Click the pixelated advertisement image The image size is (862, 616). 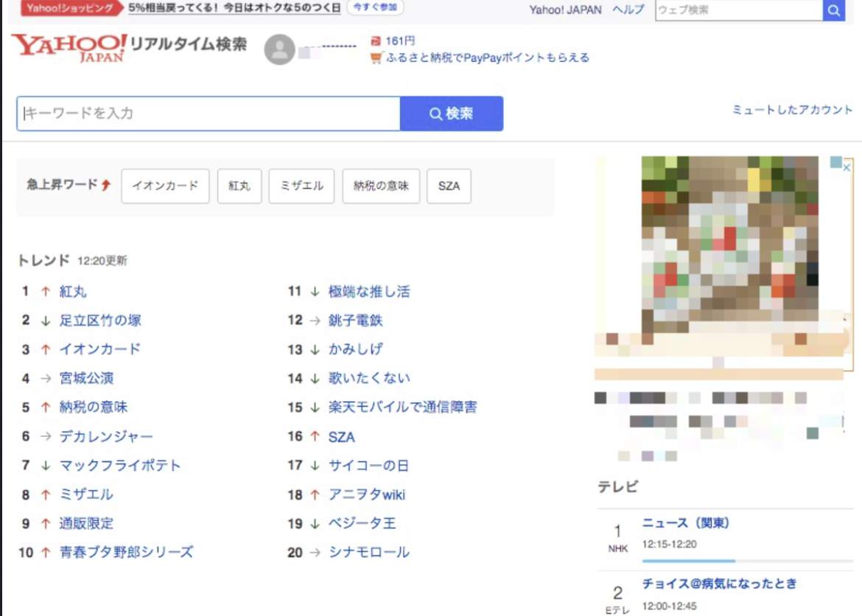point(729,245)
